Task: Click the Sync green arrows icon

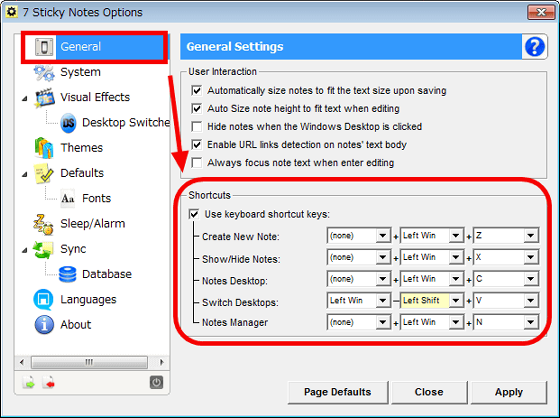Action: pyautogui.click(x=43, y=249)
